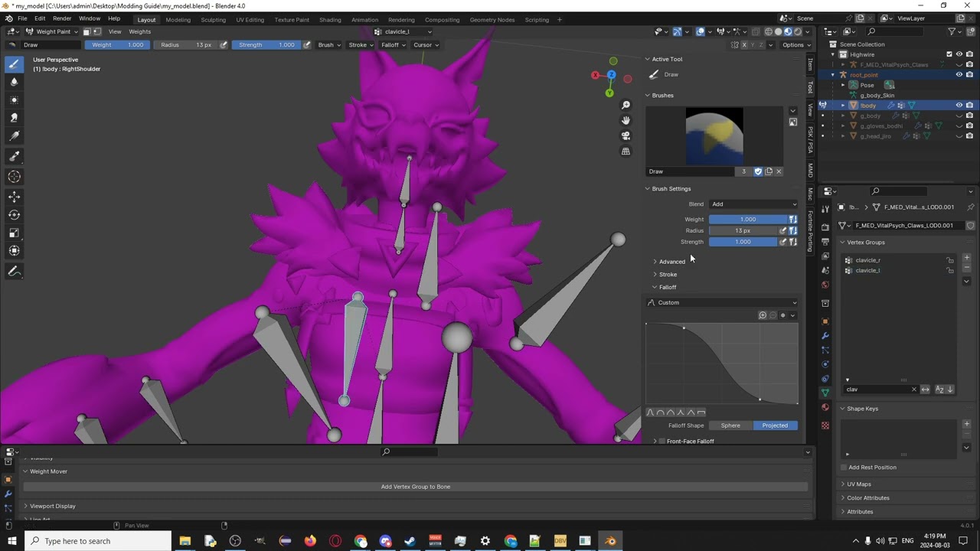Open the clavicle_l vertex group dropdown
Image resolution: width=980 pixels, height=551 pixels.
[x=403, y=31]
